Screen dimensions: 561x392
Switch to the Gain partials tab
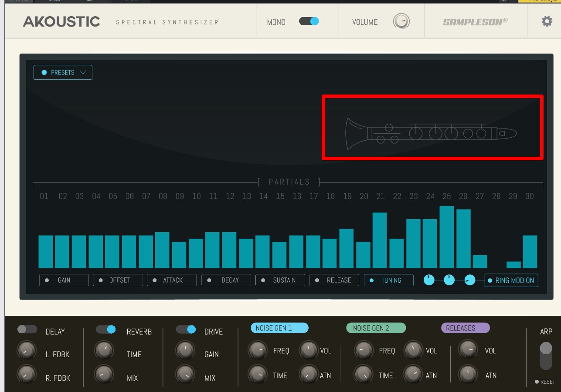[64, 280]
